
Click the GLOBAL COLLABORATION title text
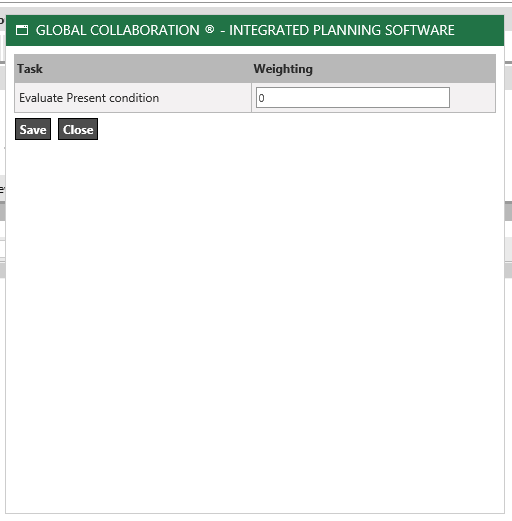tap(118, 30)
